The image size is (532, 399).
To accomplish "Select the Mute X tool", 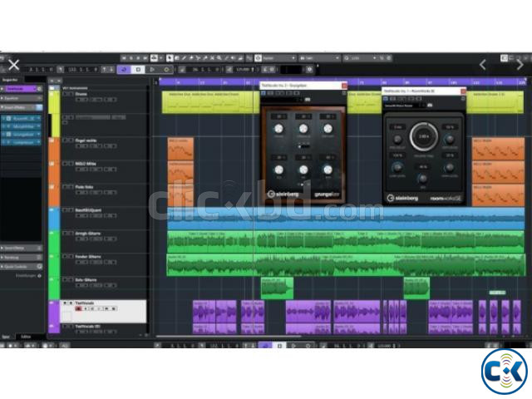I will [213, 58].
